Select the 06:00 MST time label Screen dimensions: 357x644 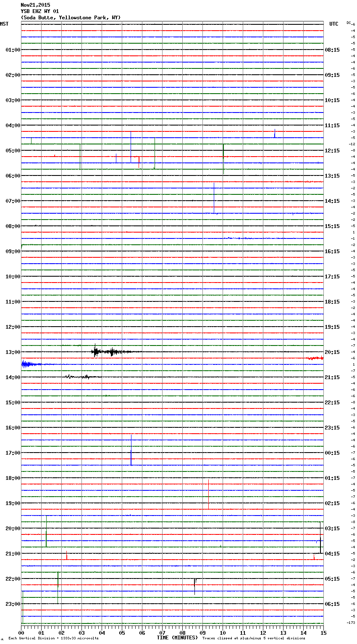coord(13,176)
